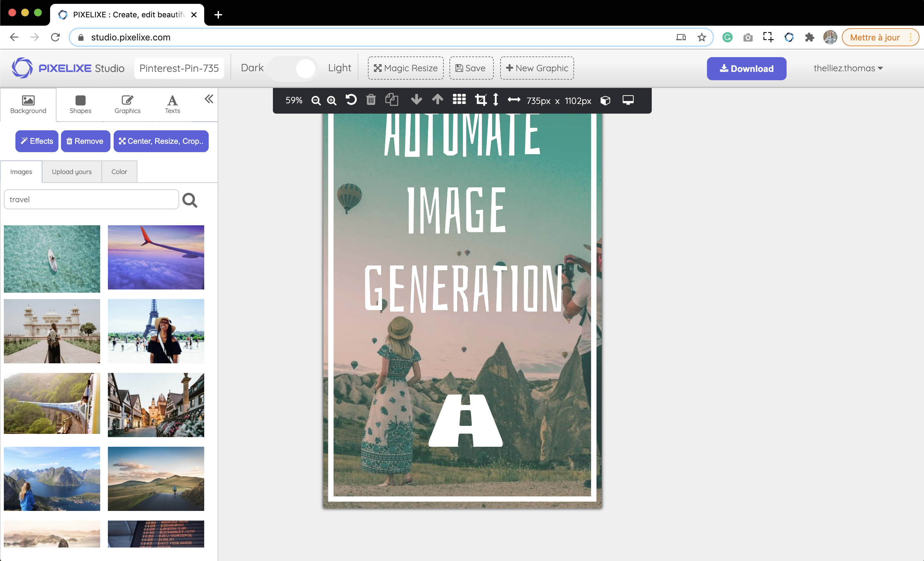Delete the selected element with trash icon
This screenshot has height=561, width=924.
[x=371, y=100]
